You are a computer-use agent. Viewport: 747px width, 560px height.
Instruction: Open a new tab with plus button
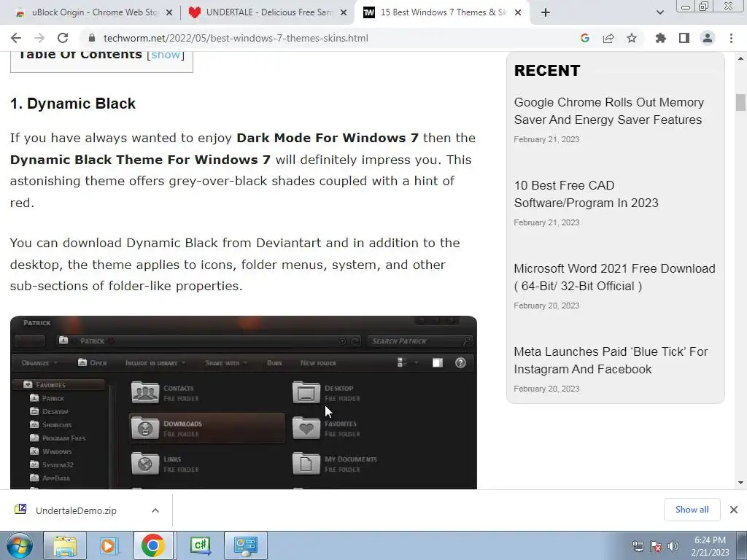pos(546,13)
